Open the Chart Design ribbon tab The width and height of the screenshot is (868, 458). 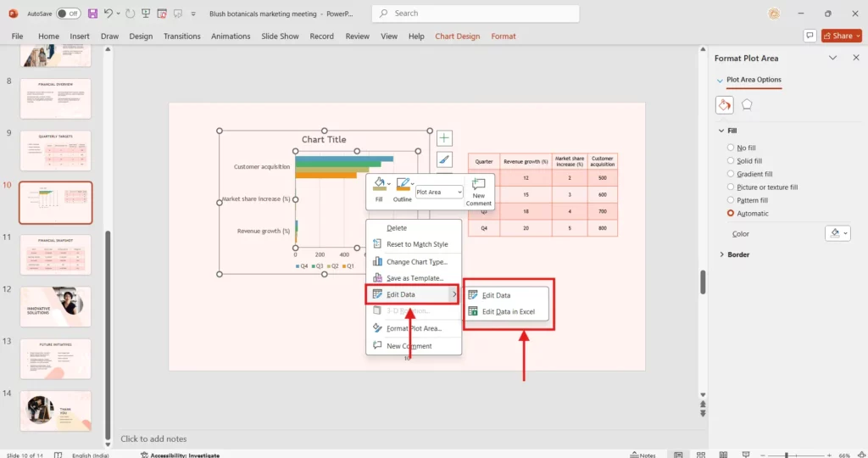[x=457, y=36]
